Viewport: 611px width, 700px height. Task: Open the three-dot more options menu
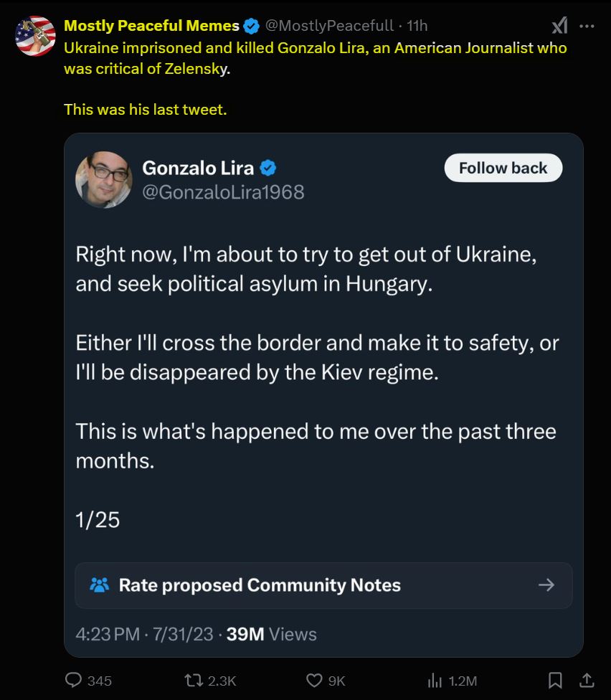[587, 26]
